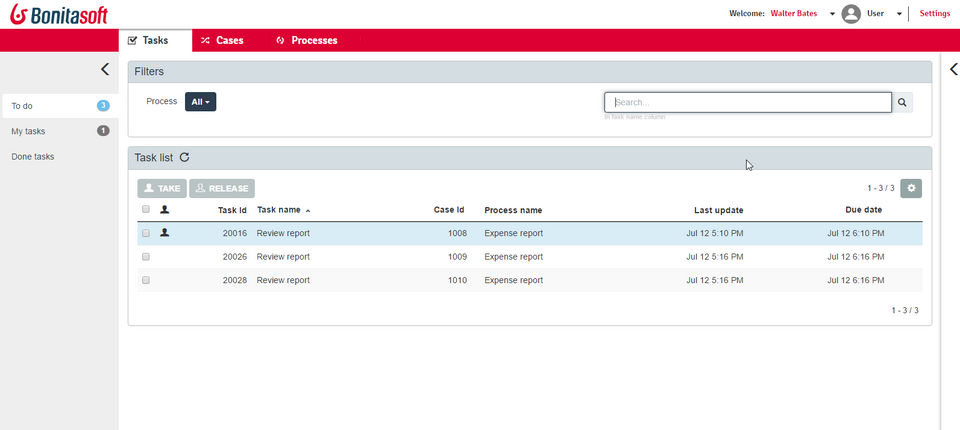Click the Bonitasoft logo
This screenshot has width=960, height=430.
(55, 14)
